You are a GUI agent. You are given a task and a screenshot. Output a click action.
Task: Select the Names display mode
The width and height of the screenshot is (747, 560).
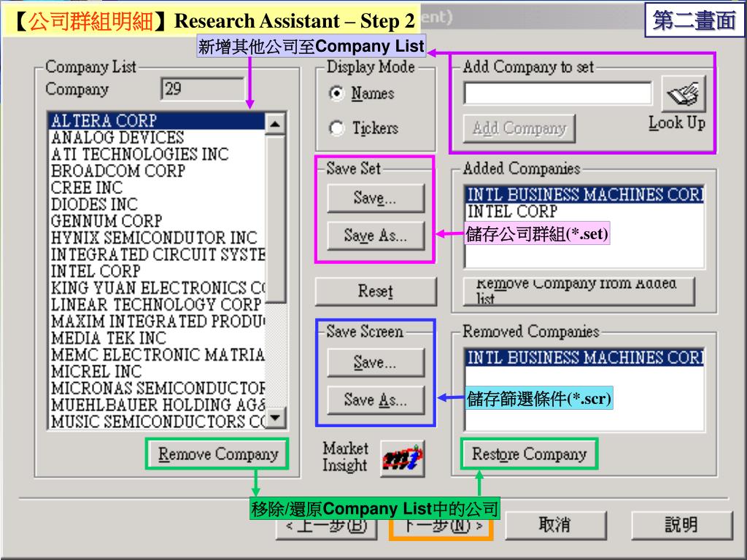(x=337, y=93)
